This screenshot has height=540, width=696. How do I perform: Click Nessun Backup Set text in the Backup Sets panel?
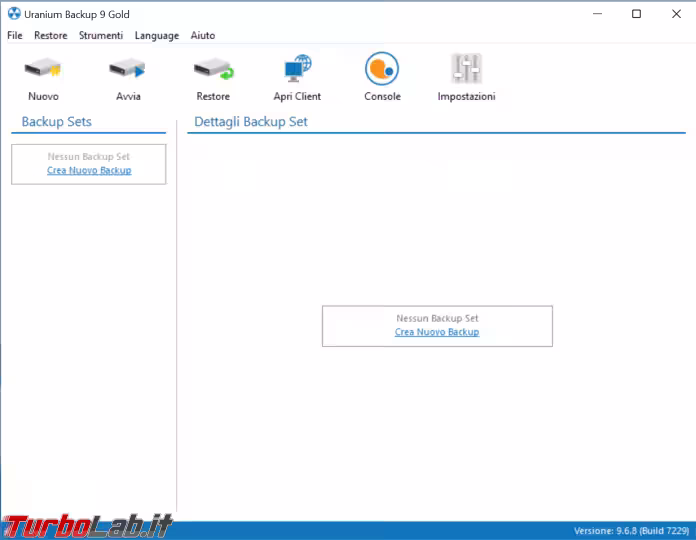pyautogui.click(x=89, y=157)
